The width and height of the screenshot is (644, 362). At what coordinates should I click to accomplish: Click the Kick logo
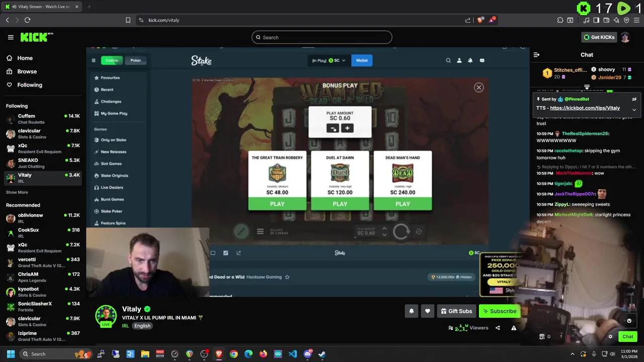(x=36, y=37)
